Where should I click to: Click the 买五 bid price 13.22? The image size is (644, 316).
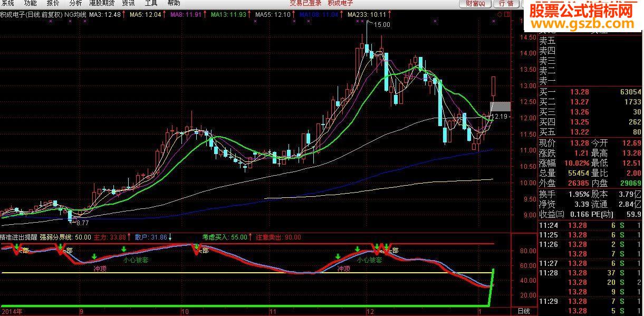[x=579, y=132]
